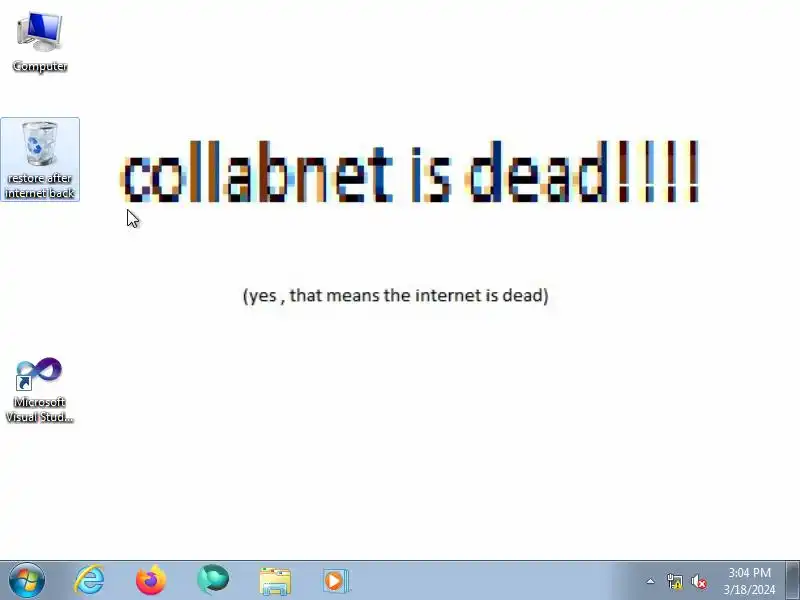Click the Show desktop strip beside the clock
The image size is (800, 600).
pyautogui.click(x=792, y=581)
